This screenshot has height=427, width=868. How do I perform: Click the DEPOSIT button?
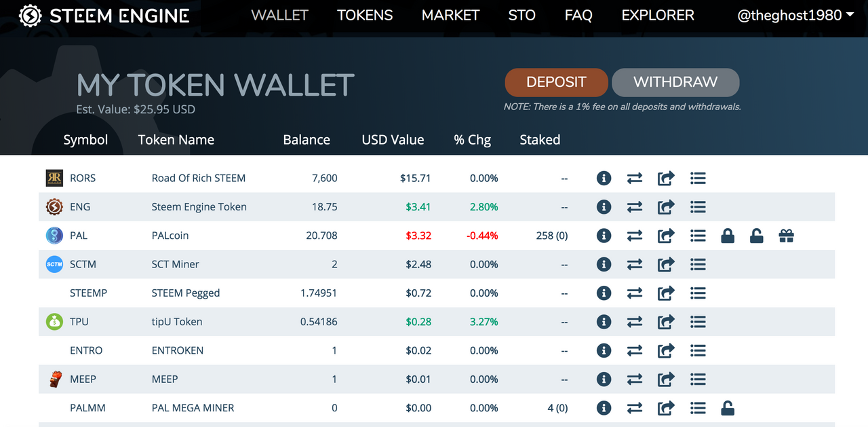click(x=556, y=82)
